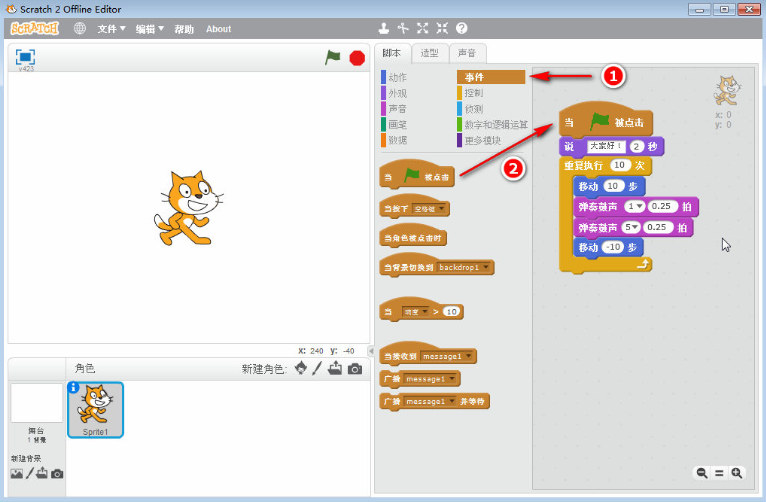Edit the repeat count 10 field
The width and height of the screenshot is (766, 502).
pyautogui.click(x=619, y=165)
